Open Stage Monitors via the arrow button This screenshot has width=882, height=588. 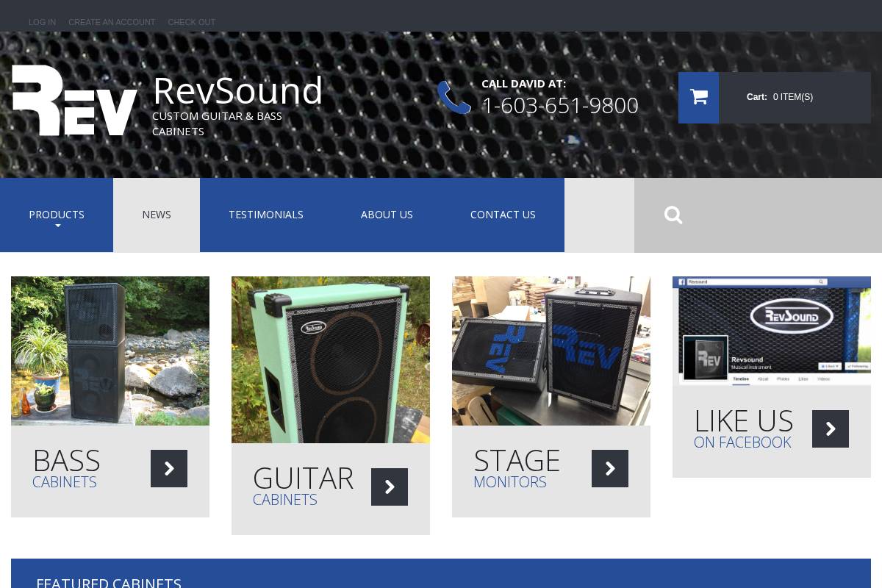610,468
